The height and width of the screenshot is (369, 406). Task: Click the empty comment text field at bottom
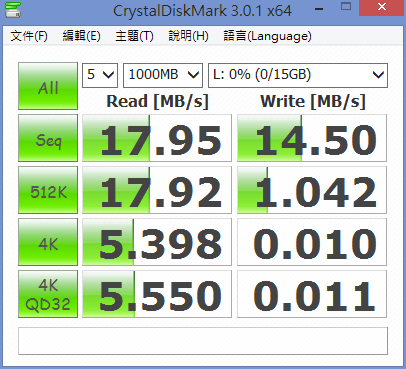click(x=203, y=341)
